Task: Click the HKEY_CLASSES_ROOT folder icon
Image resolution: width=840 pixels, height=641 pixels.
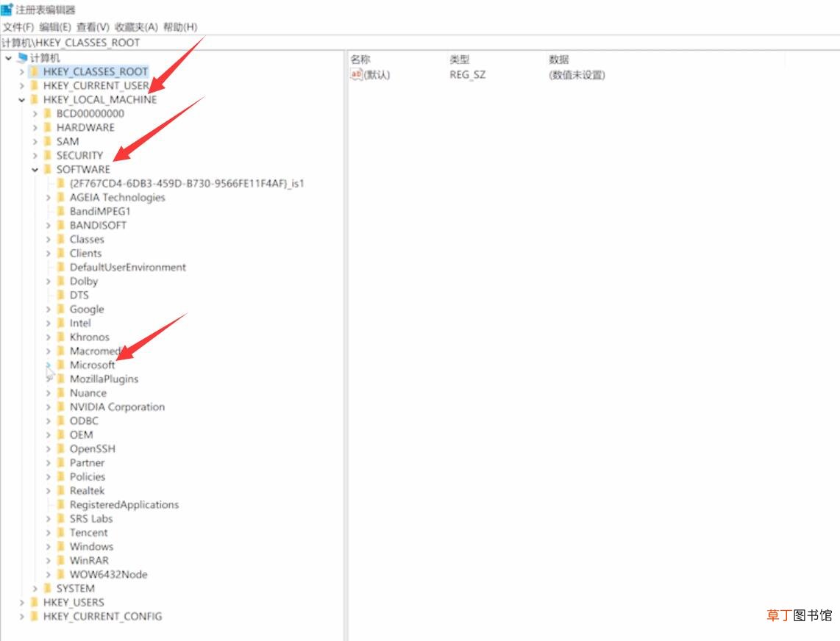Action: click(x=35, y=72)
